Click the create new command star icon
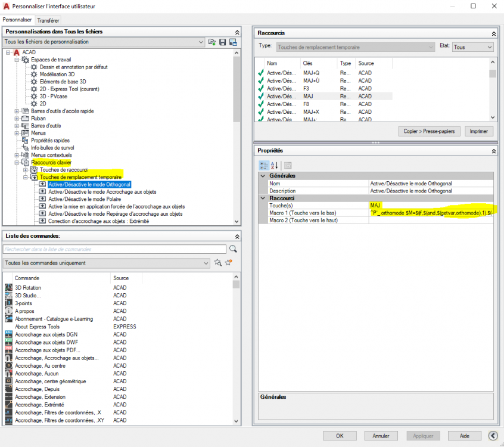Image resolution: width=504 pixels, height=447 pixels. point(229,263)
